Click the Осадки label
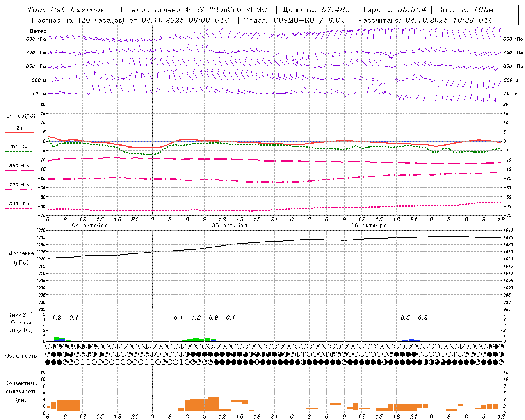 point(21,322)
